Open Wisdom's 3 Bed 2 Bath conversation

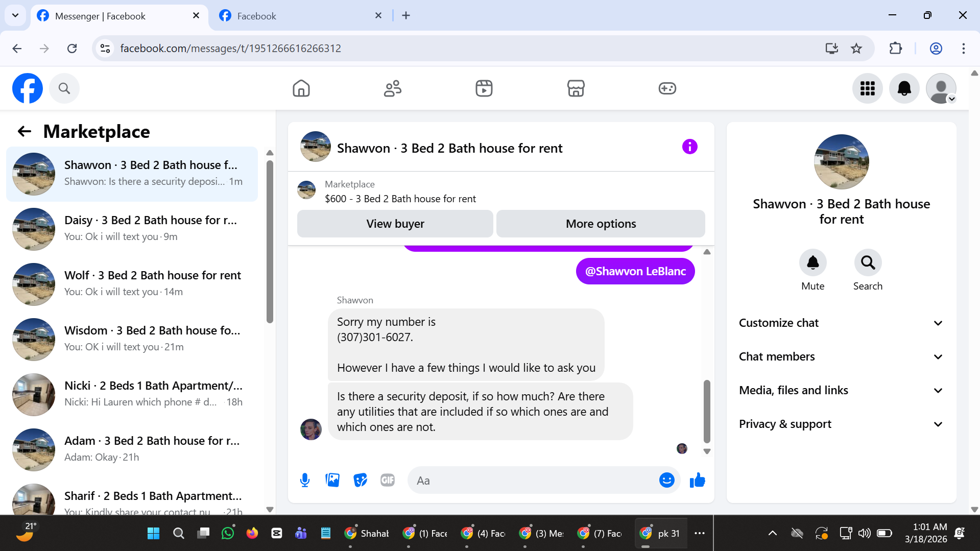point(132,340)
